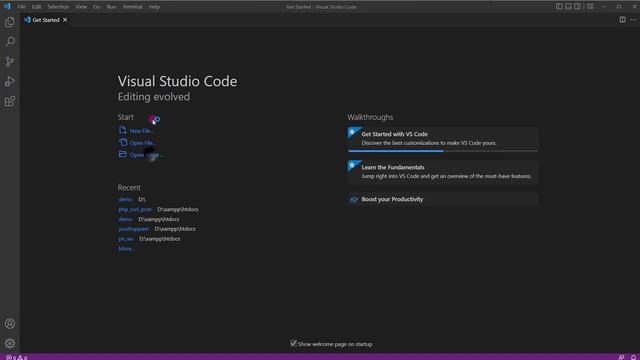Open Boost your Productivity walkthrough

click(443, 199)
